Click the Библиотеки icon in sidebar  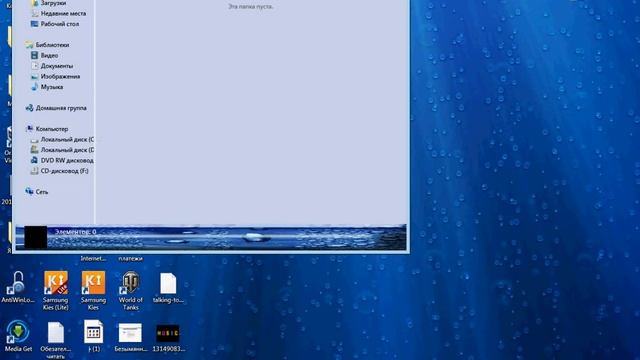29,44
